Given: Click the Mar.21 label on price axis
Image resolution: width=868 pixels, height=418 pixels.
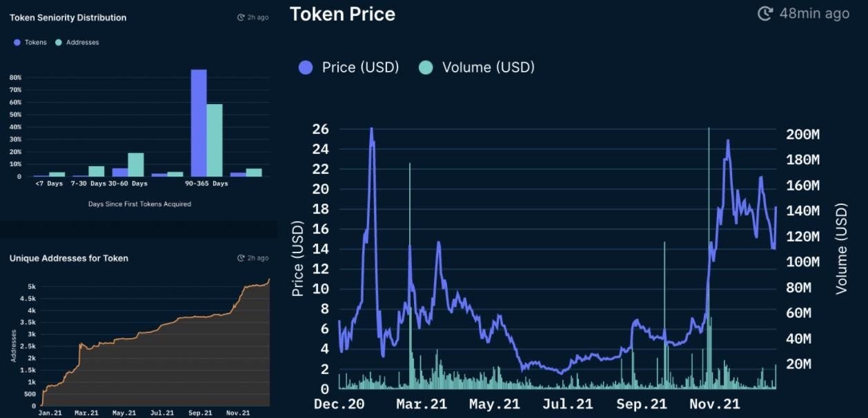Looking at the screenshot, I should pyautogui.click(x=420, y=404).
